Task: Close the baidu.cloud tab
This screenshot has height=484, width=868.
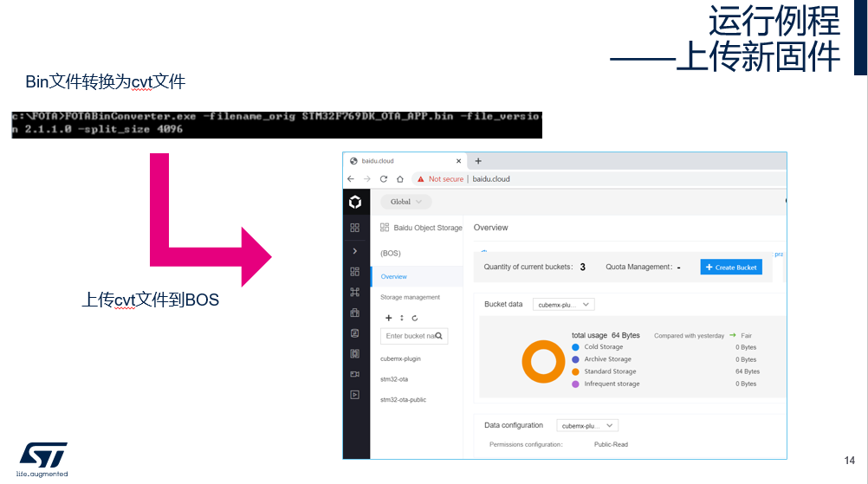Action: (x=458, y=161)
